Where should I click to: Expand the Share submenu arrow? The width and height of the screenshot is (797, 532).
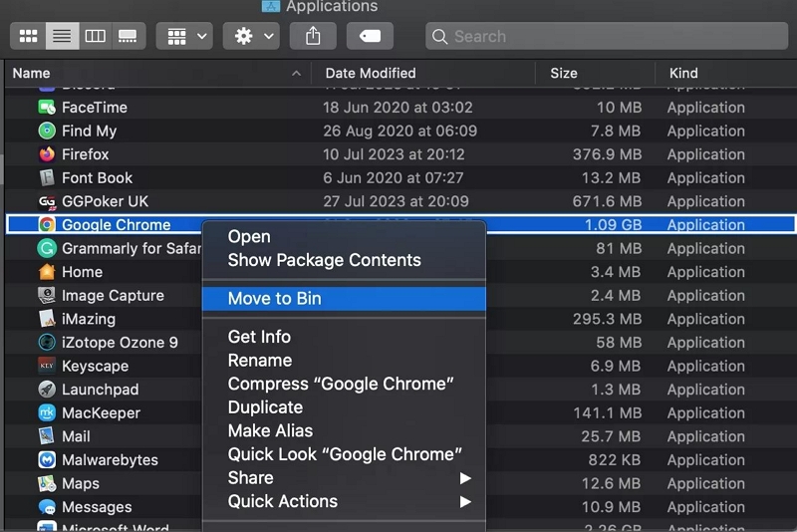click(465, 478)
